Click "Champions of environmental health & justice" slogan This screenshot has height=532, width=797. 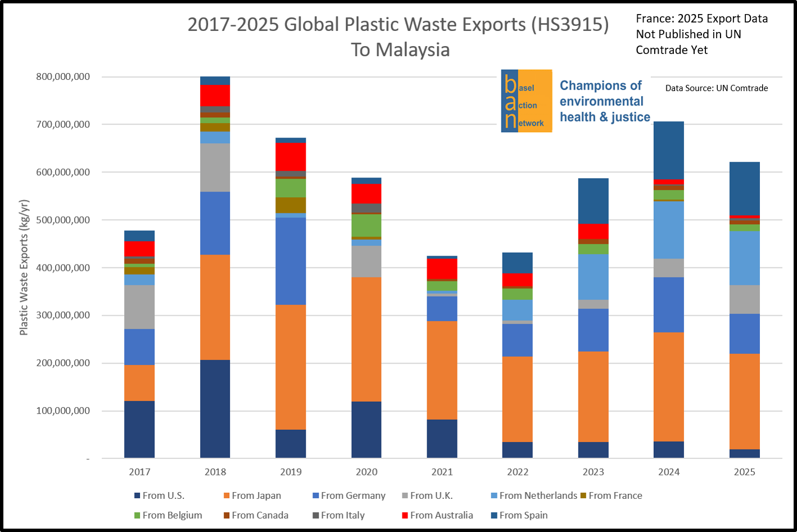[x=605, y=101]
